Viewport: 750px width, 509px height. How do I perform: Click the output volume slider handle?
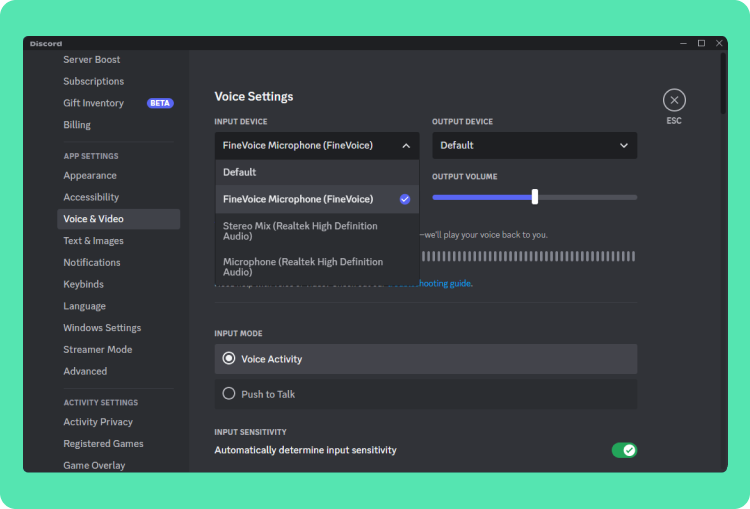point(535,197)
